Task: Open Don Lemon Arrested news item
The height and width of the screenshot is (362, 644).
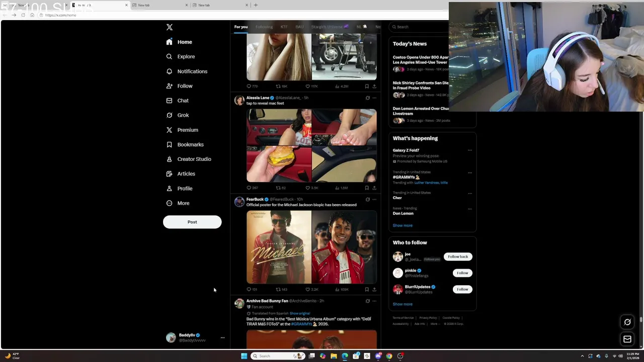Action: pos(420,114)
